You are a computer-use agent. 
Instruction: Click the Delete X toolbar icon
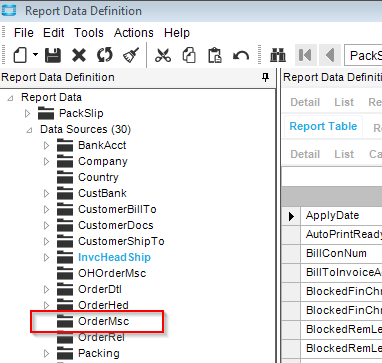click(x=79, y=55)
